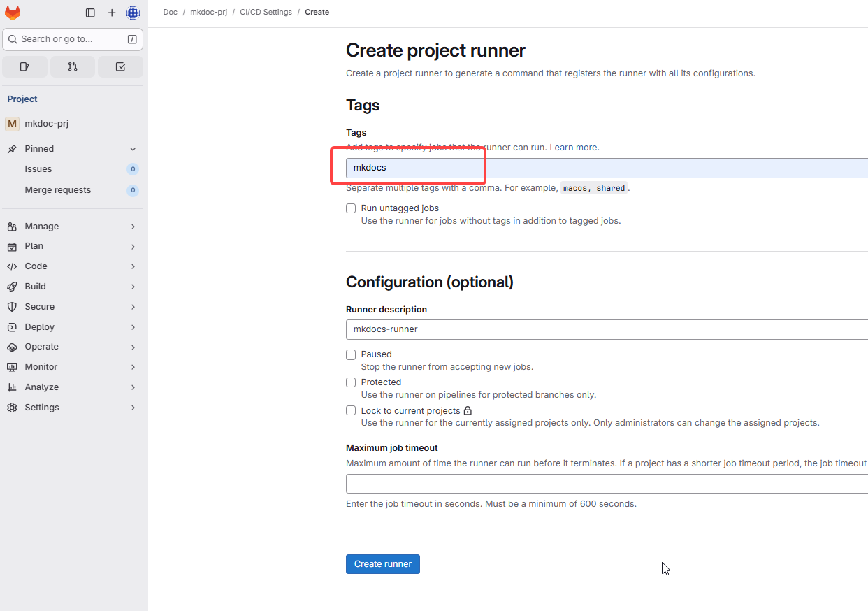Screen dimensions: 868x611
Task: Click the mkdoc-prj project avatar M
Action: [x=12, y=124]
